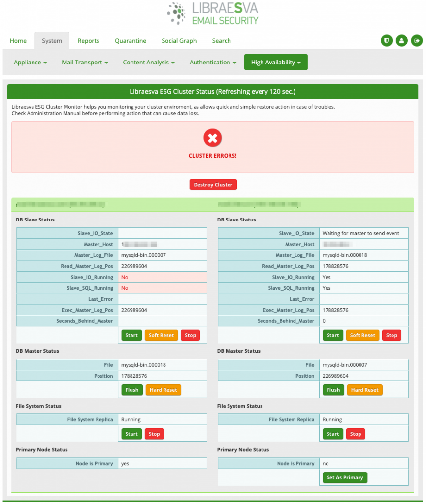Soft Reset the left node's DB slave

coord(161,335)
